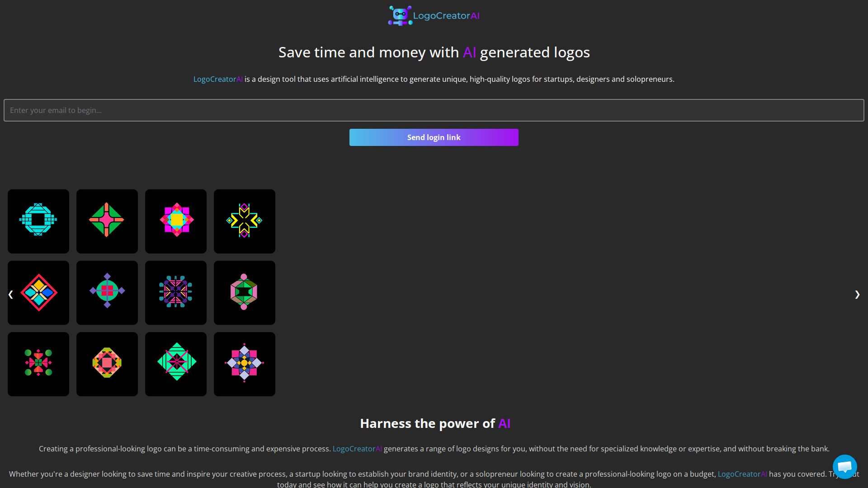The image size is (868, 488).
Task: Select the pink flower mandala logo design
Action: 244,364
